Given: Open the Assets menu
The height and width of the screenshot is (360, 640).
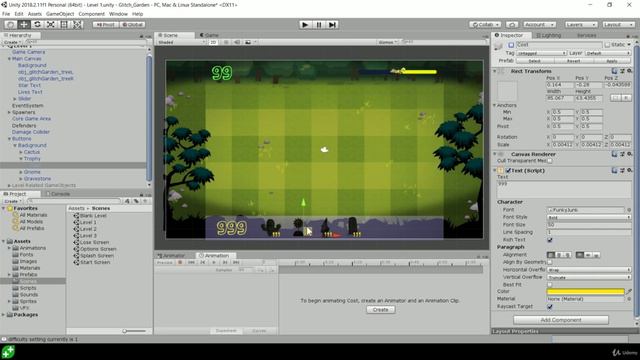Looking at the screenshot, I should pos(35,14).
